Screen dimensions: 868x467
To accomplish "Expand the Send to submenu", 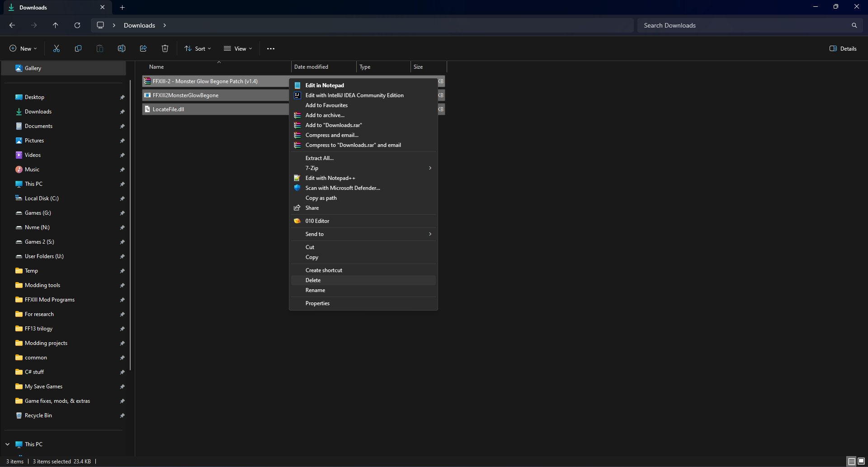I will pos(363,234).
